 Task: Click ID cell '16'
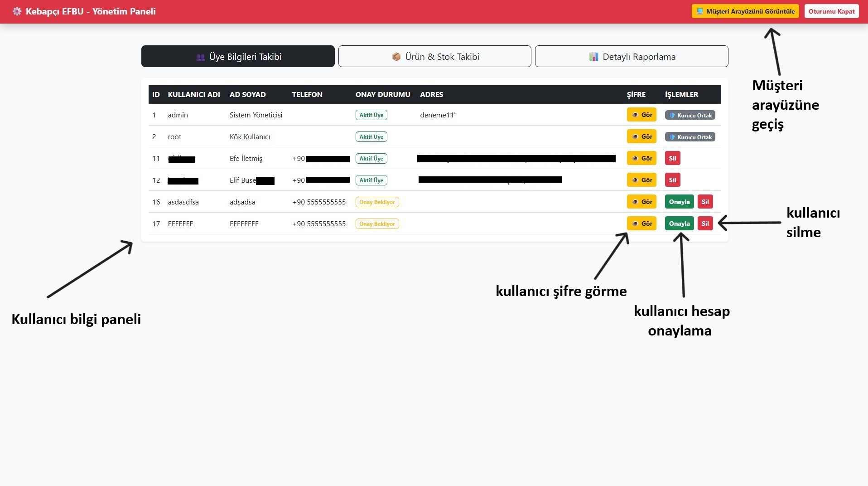pos(156,202)
